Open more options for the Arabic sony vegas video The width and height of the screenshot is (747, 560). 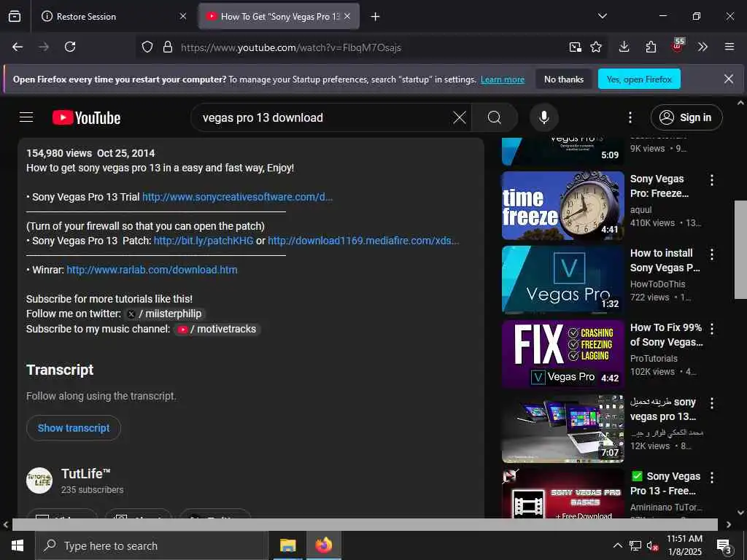tap(712, 402)
